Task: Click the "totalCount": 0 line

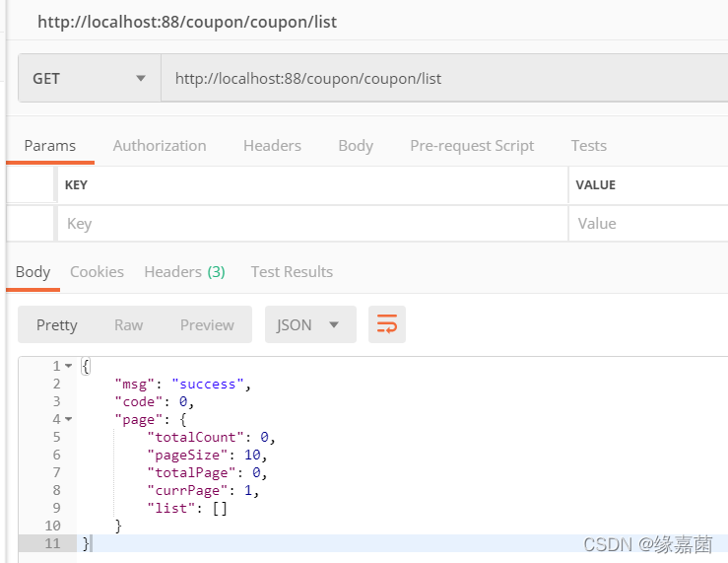Action: [211, 437]
